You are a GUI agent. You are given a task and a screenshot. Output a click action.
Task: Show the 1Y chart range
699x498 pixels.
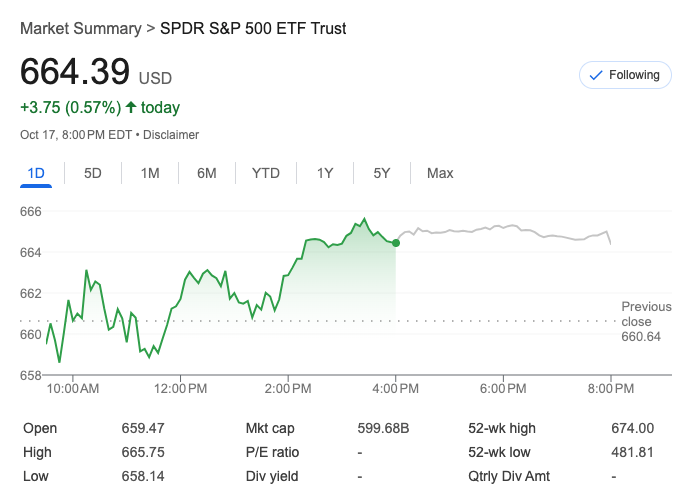tap(325, 173)
